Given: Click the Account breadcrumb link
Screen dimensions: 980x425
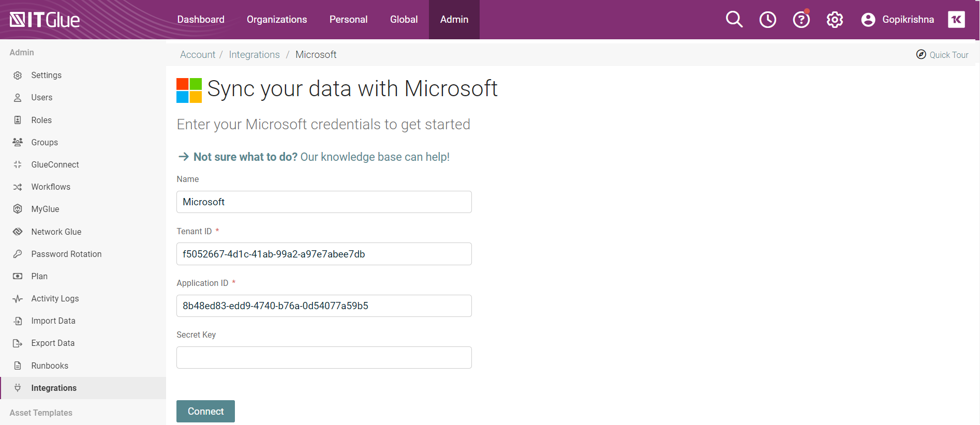Looking at the screenshot, I should pyautogui.click(x=198, y=54).
